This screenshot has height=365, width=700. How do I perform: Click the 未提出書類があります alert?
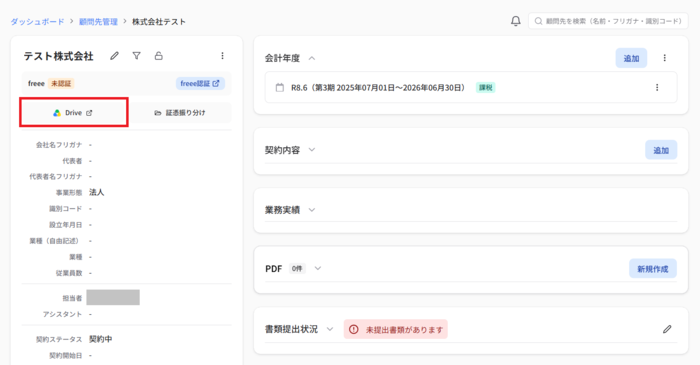(x=396, y=329)
